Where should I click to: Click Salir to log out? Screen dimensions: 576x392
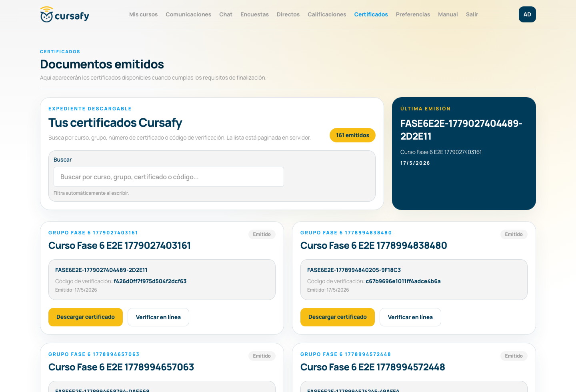(472, 14)
